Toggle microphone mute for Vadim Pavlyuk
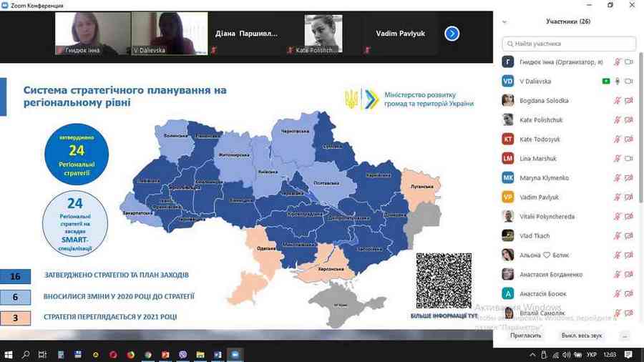The width and height of the screenshot is (644, 362). [617, 197]
